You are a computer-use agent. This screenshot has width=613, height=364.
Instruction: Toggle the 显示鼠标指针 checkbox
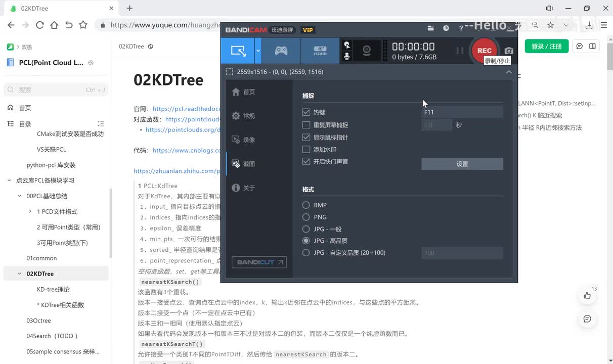pos(306,138)
